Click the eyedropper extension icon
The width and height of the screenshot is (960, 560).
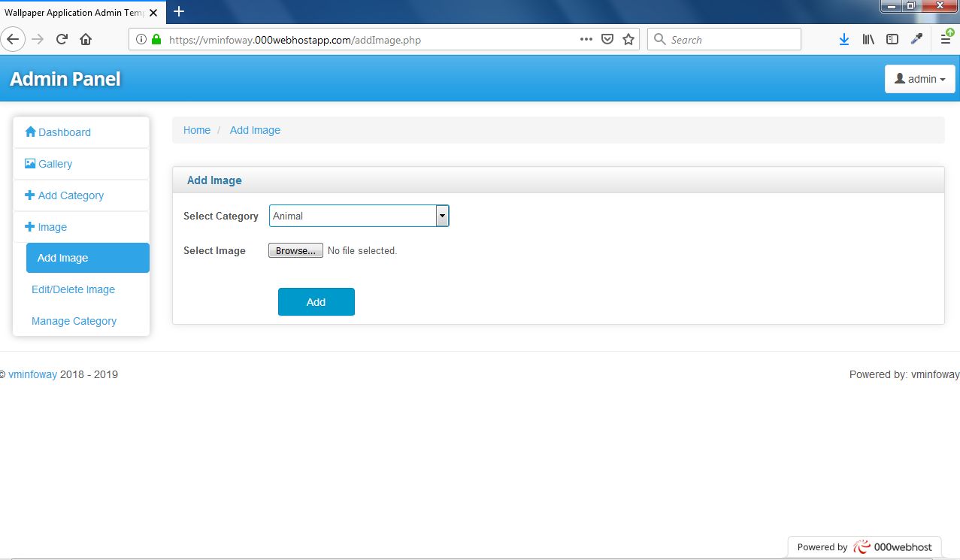[x=916, y=40]
